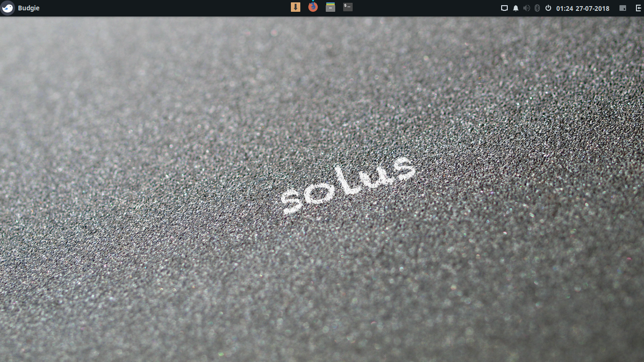The image size is (644, 362).
Task: Click the date 27-07-2018 in the panel
Action: tap(592, 8)
